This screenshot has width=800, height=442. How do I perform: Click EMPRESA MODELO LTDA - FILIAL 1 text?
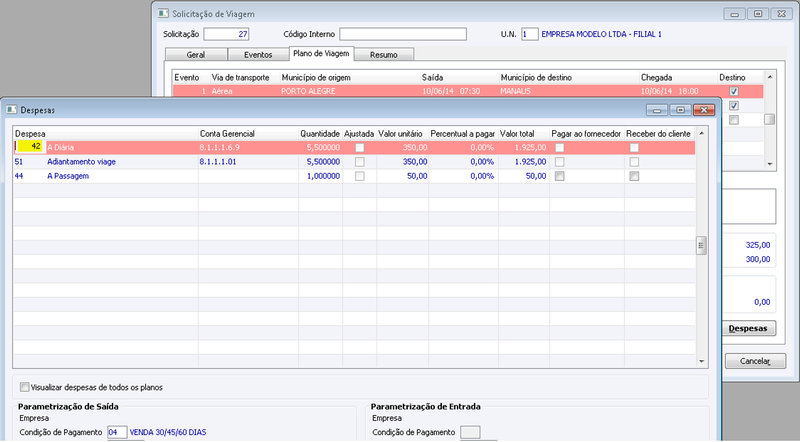[x=602, y=34]
